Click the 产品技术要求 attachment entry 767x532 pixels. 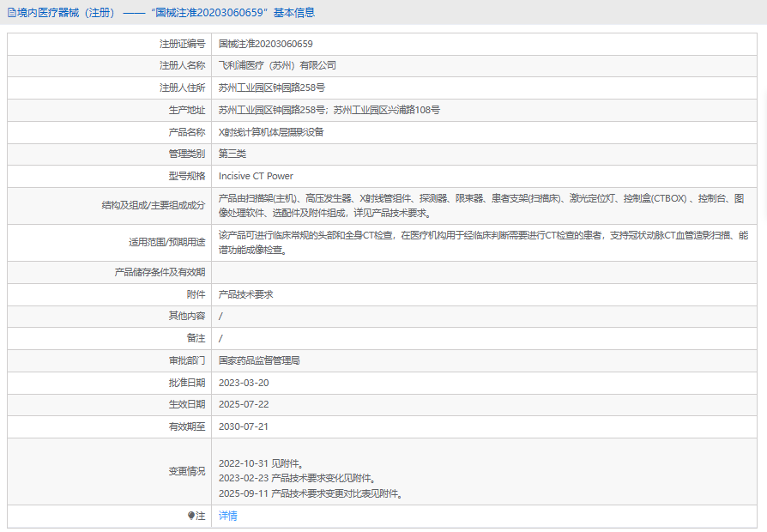245,294
